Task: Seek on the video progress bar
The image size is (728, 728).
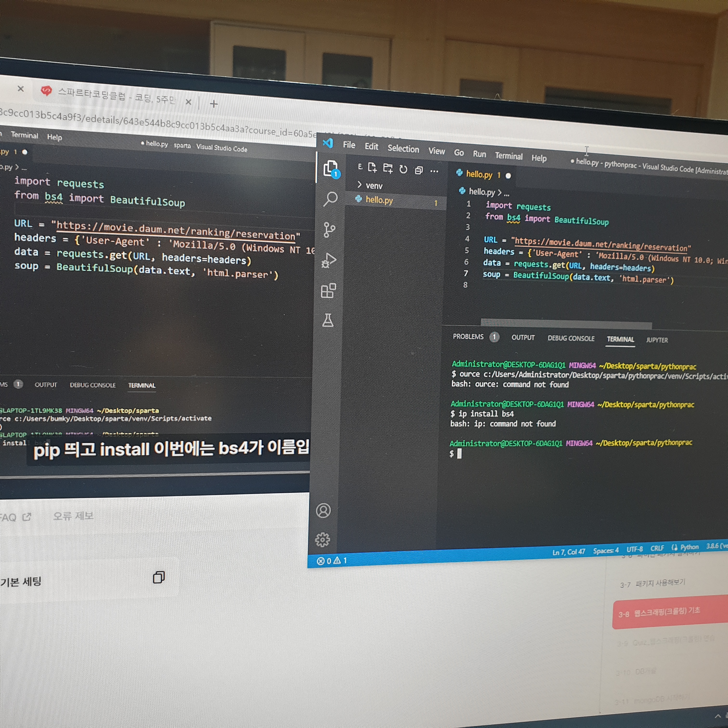Action: coord(155,475)
